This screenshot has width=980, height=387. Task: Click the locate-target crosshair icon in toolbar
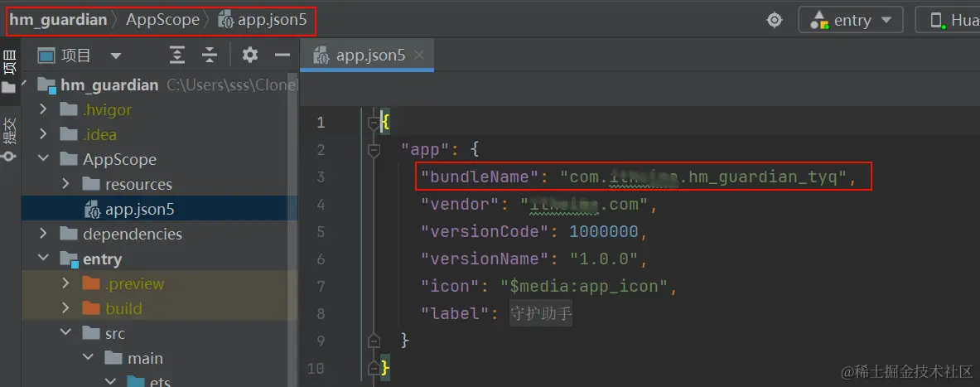click(775, 21)
